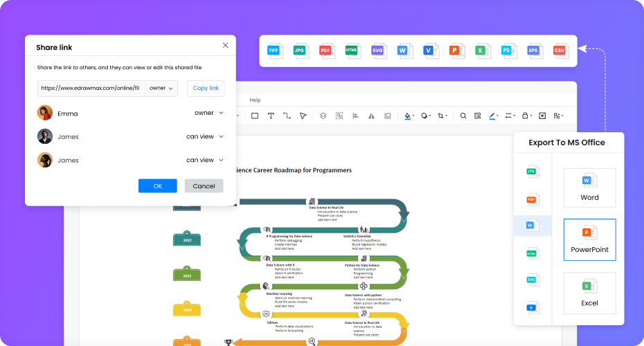This screenshot has height=346, width=644.
Task: Click the EPS format icon in top strip
Action: coord(533,51)
